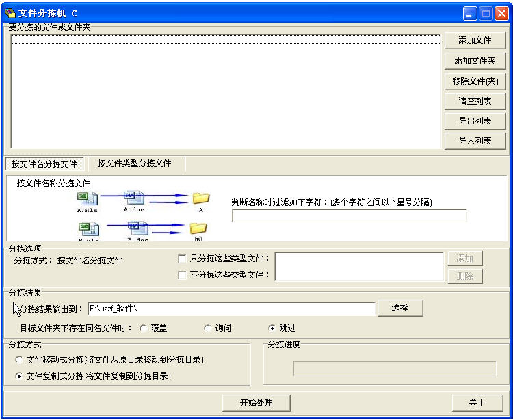Select the 跳过 radio option
This screenshot has width=513, height=420.
tap(272, 328)
